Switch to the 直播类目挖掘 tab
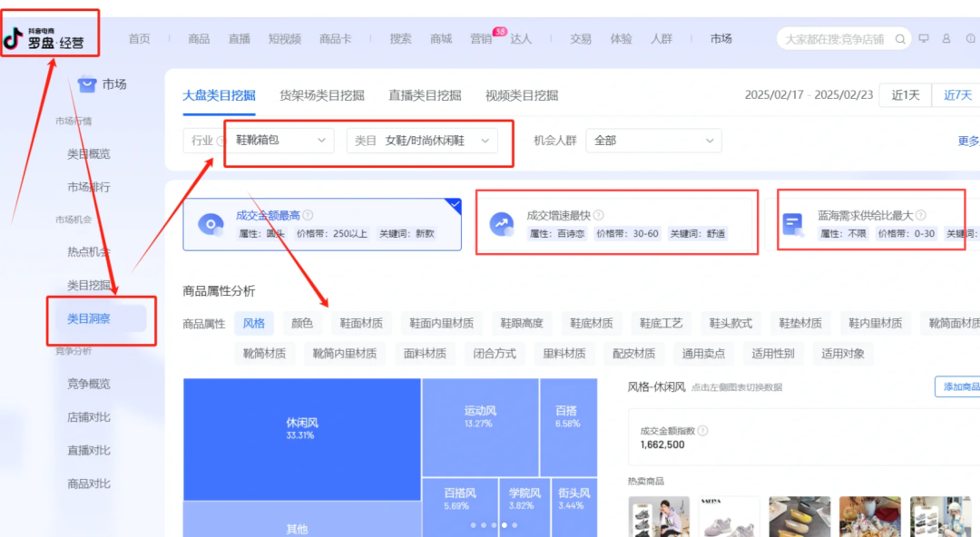The width and height of the screenshot is (980, 537). point(425,95)
